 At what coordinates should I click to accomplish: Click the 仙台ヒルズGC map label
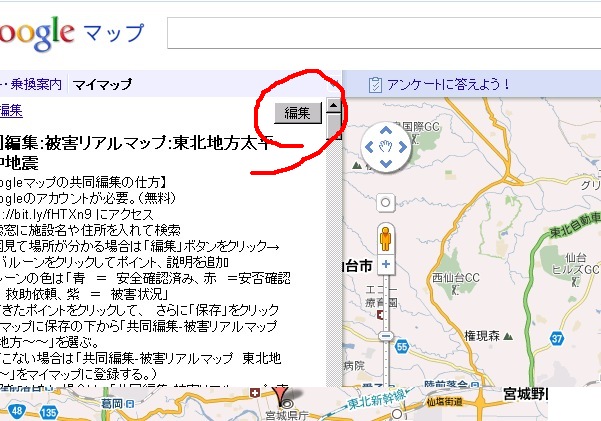click(x=575, y=263)
